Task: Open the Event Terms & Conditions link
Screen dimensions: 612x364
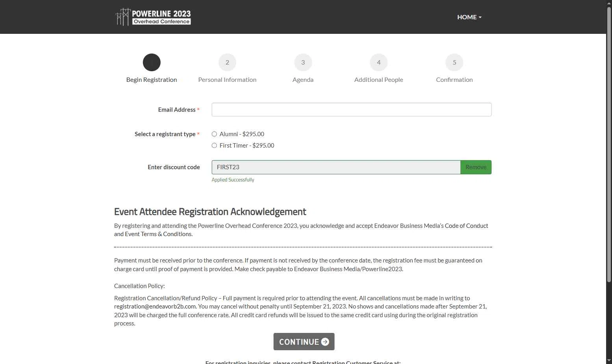Action: tap(159, 234)
